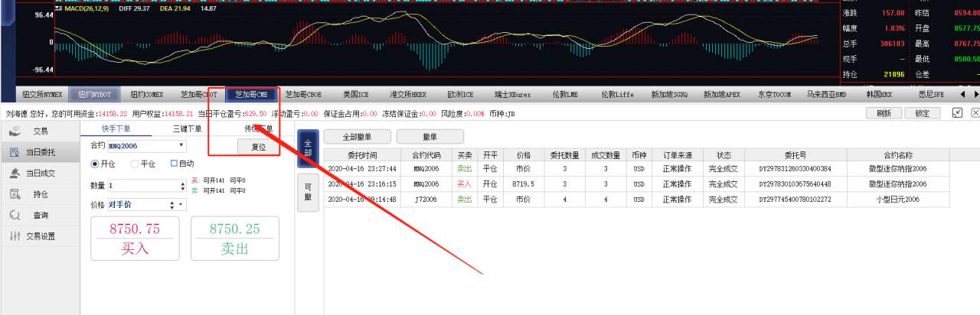This screenshot has width=980, height=315.
Task: Click the 复位 reset button
Action: [x=258, y=146]
